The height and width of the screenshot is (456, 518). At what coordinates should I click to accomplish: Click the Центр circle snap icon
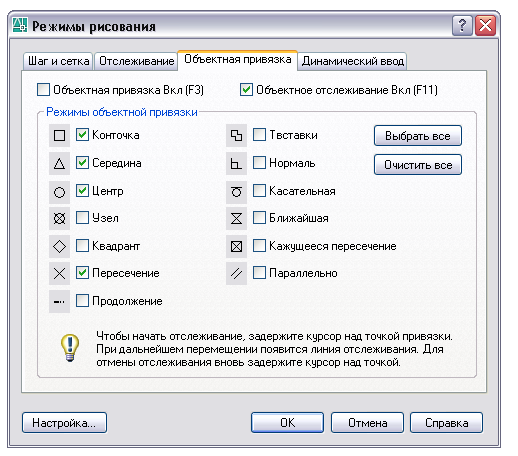(59, 192)
